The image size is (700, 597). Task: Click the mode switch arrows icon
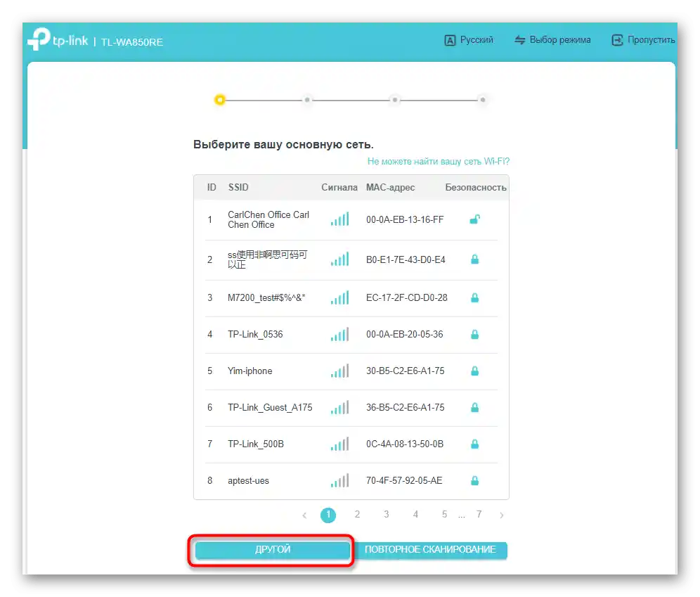(x=519, y=40)
